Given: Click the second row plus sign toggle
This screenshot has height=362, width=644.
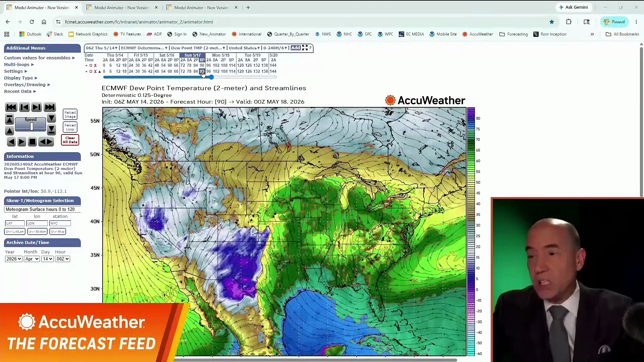Looking at the screenshot, I should (x=86, y=71).
